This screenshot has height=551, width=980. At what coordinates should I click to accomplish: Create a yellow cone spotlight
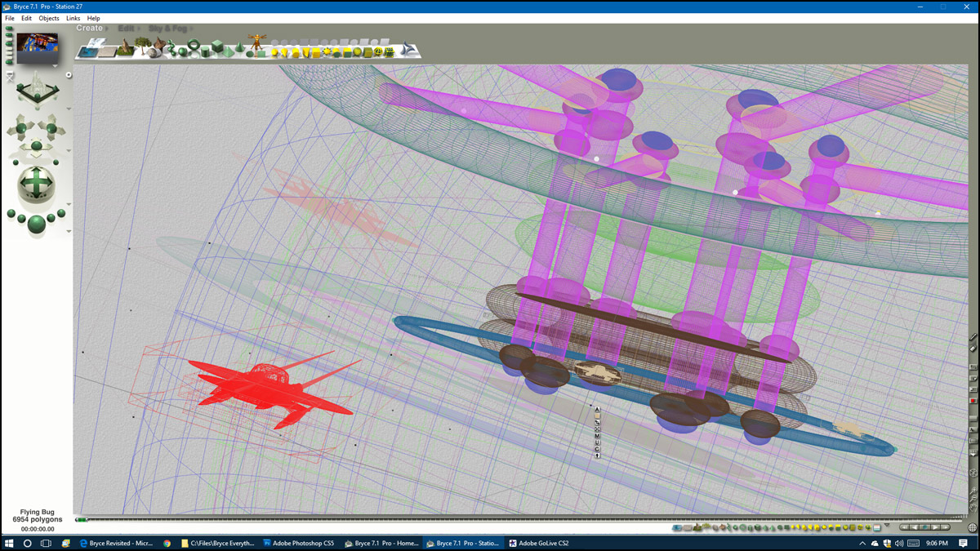[285, 52]
